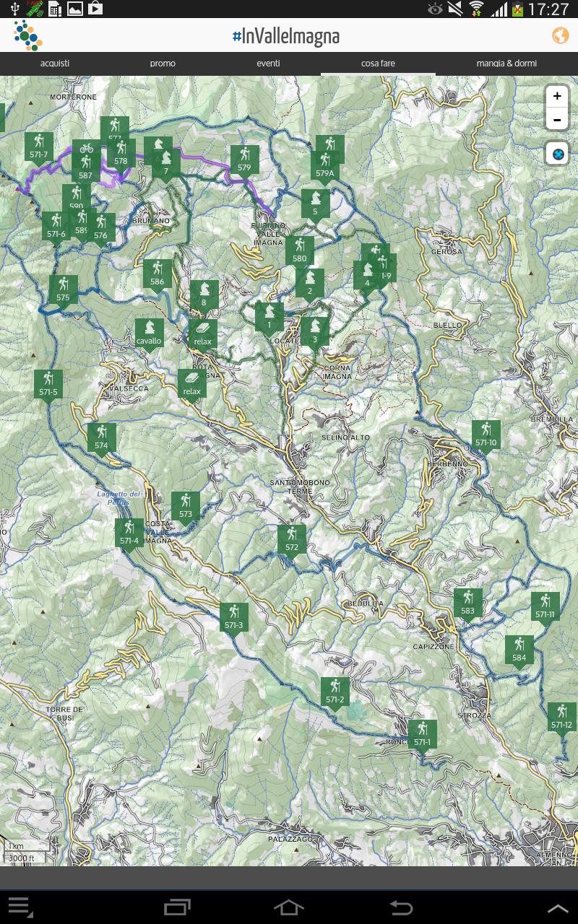
Task: Open trail marker 571-10 near Berbenno
Action: [486, 434]
